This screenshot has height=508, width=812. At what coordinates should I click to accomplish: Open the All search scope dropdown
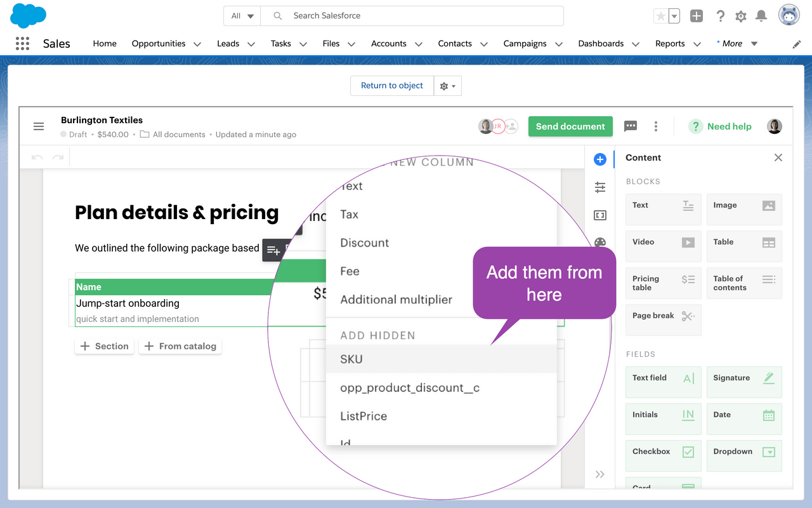point(242,16)
